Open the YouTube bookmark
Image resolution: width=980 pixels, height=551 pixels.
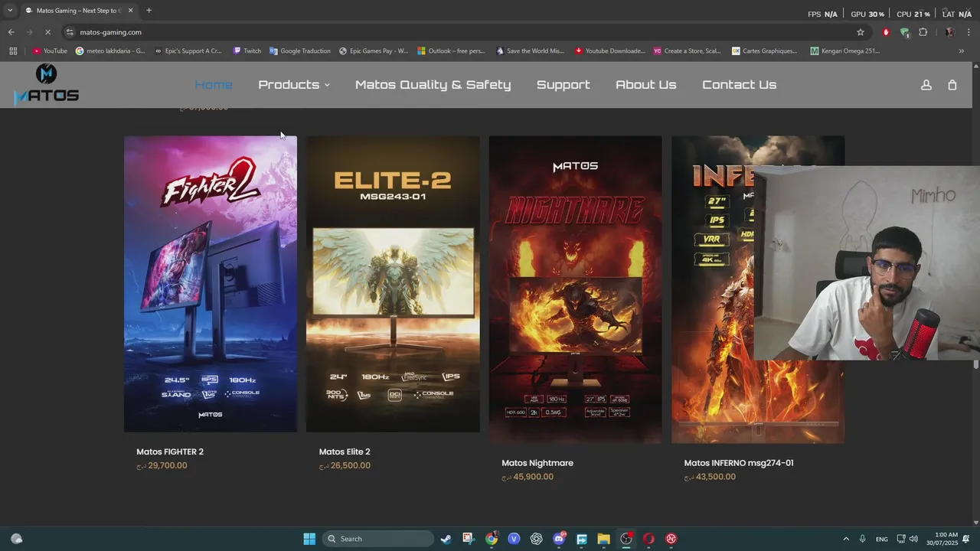(x=50, y=51)
